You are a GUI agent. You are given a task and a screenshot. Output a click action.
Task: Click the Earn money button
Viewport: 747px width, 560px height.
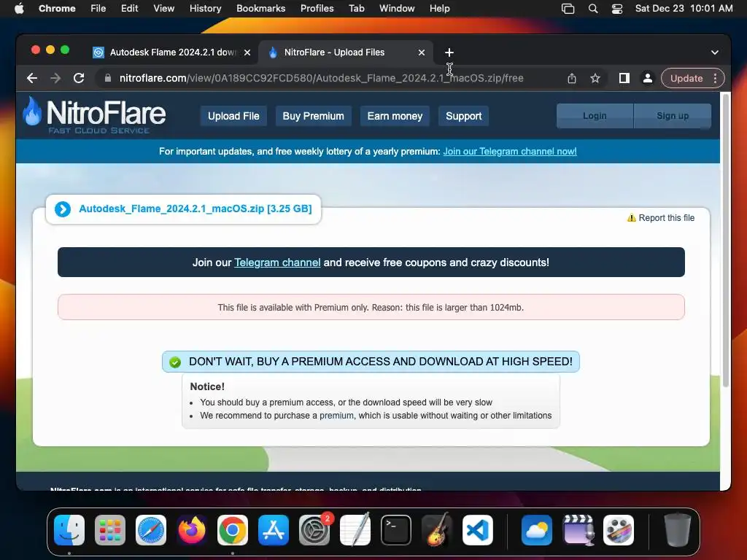point(395,116)
